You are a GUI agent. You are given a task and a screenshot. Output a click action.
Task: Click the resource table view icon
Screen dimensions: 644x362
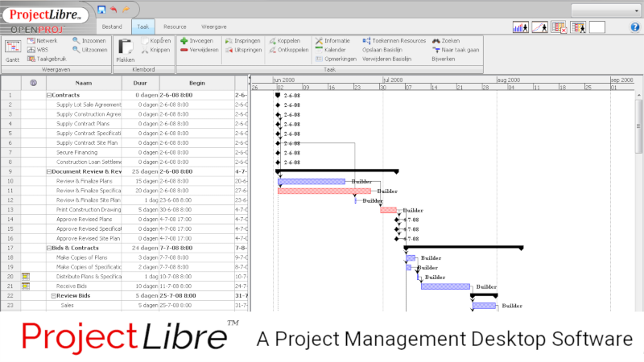pyautogui.click(x=578, y=27)
